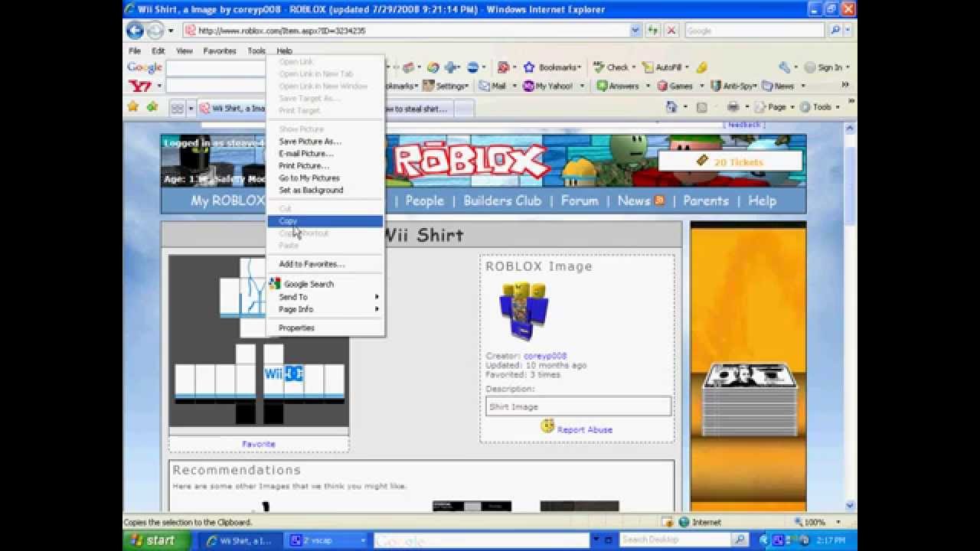This screenshot has width=980, height=551.
Task: Open creator coreyp008 profile link
Action: [x=545, y=356]
